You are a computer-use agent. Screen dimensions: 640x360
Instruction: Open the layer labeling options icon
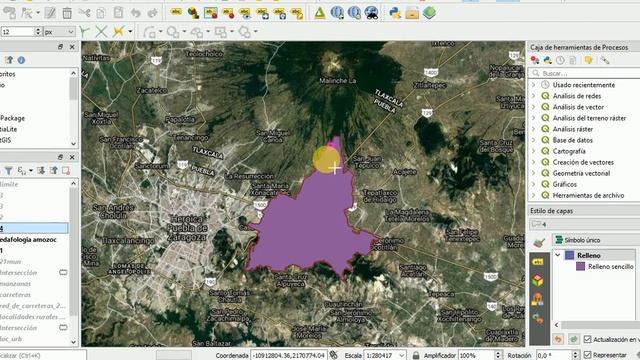click(x=176, y=13)
